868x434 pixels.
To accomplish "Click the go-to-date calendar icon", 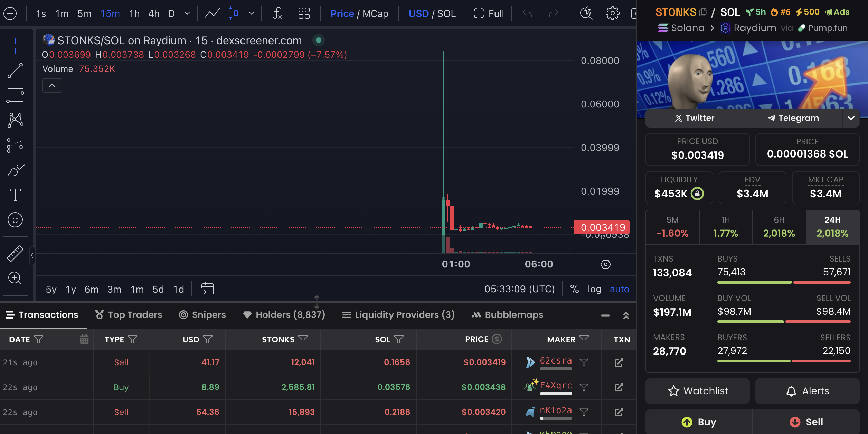I will [x=207, y=289].
